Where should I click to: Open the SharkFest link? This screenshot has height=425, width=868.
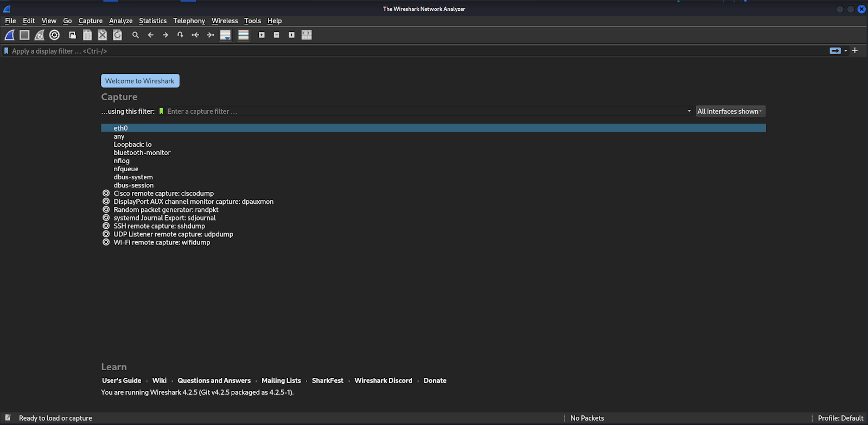[328, 381]
